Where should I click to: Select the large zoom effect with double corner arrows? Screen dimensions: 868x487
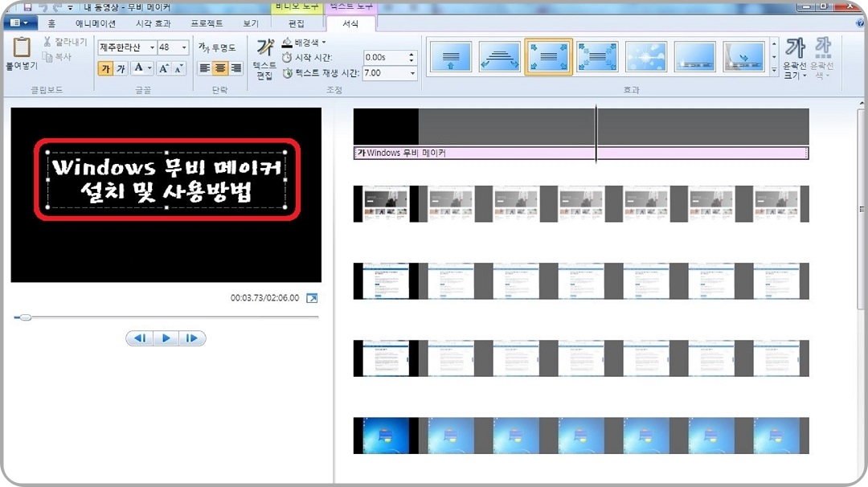point(597,56)
